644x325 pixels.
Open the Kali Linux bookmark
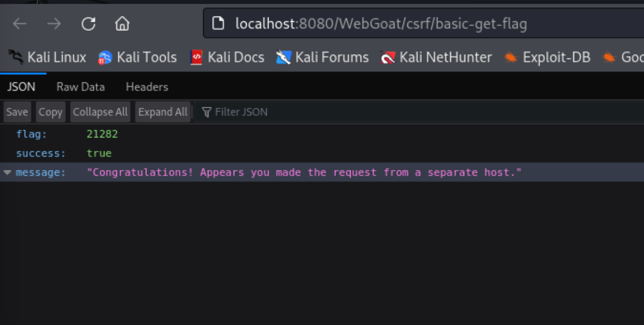click(x=48, y=57)
